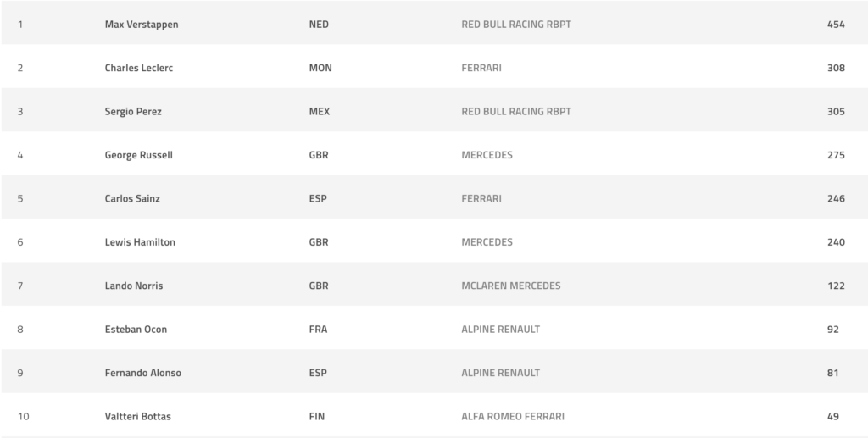868x438 pixels.
Task: Select the Lando Norris driver link
Action: tap(133, 286)
